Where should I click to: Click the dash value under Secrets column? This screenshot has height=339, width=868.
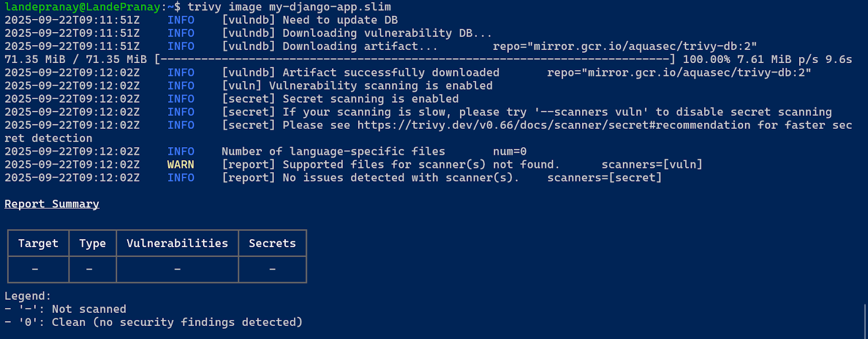click(x=272, y=269)
